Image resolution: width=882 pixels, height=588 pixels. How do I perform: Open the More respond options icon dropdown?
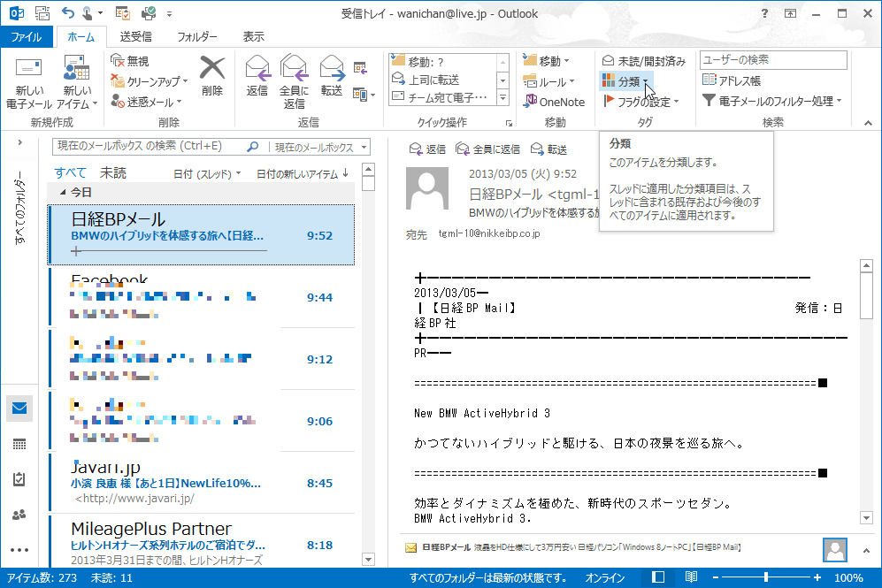click(x=364, y=94)
